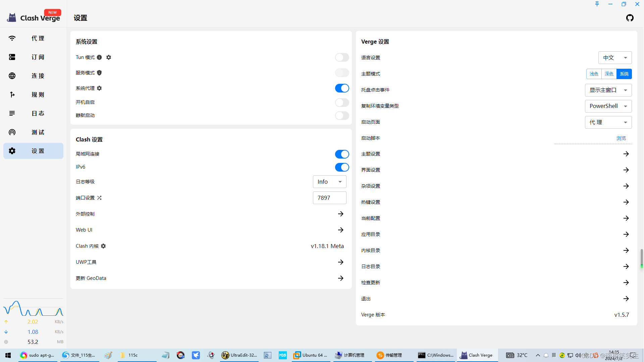The image size is (644, 362).
Task: Click service mode shield icon
Action: pos(99,73)
